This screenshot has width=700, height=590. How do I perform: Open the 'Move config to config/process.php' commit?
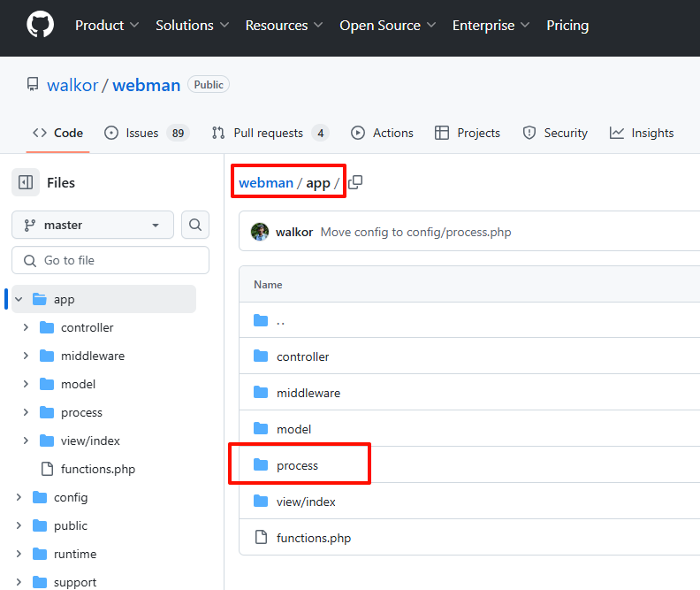pyautogui.click(x=415, y=232)
